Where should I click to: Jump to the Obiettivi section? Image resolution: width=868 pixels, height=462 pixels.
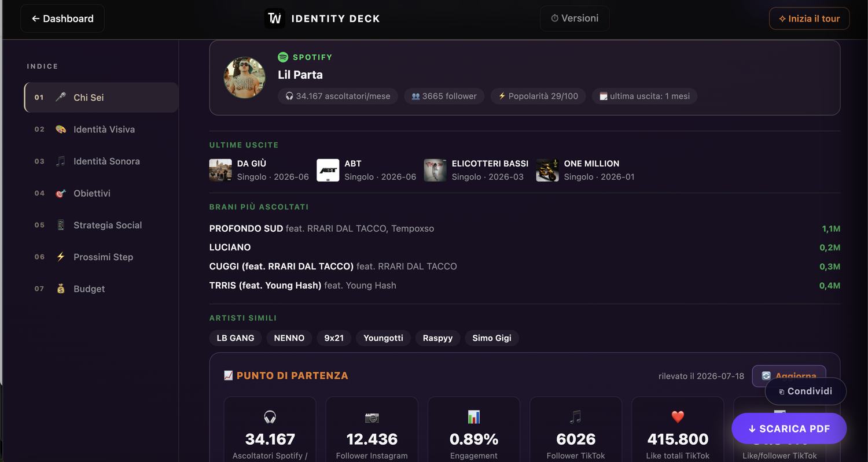coord(101,193)
